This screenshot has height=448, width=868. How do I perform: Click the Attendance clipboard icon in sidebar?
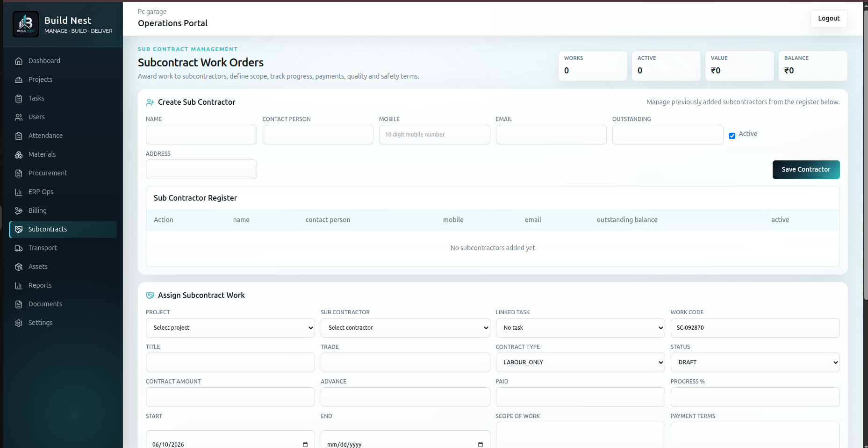[x=19, y=136]
